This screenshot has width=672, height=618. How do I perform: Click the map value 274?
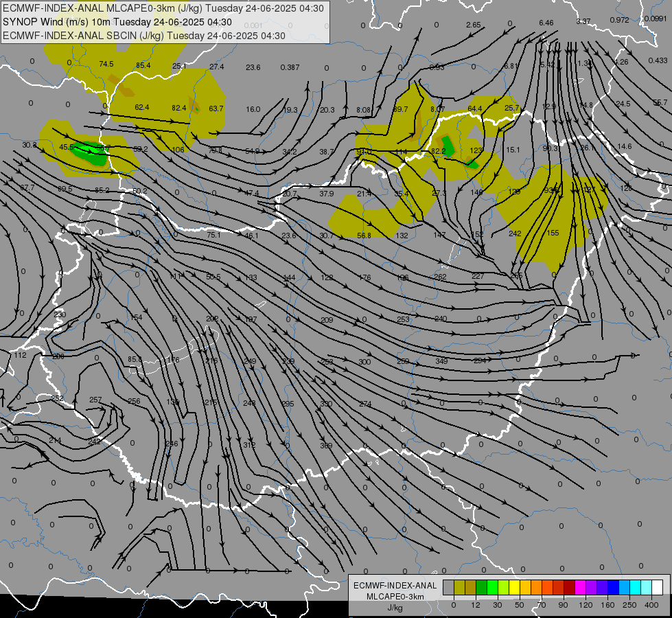(365, 404)
